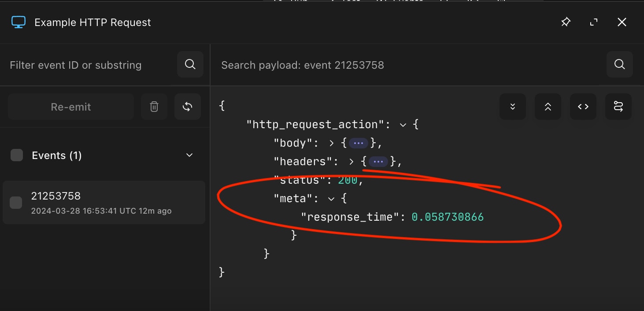Close the Example HTTP Request panel
The image size is (644, 311).
click(622, 22)
